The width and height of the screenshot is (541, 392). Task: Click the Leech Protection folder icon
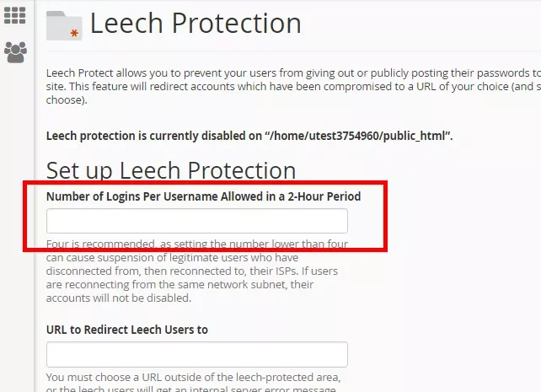click(x=64, y=26)
